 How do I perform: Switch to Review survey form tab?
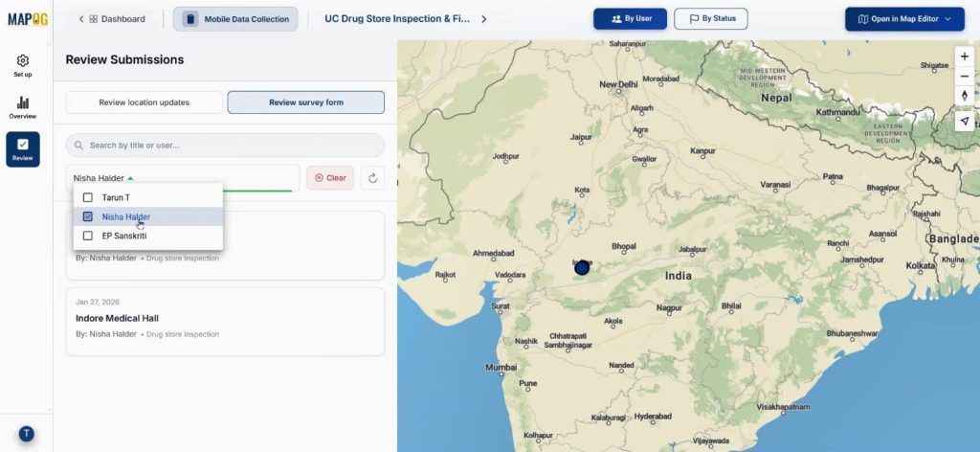[305, 102]
